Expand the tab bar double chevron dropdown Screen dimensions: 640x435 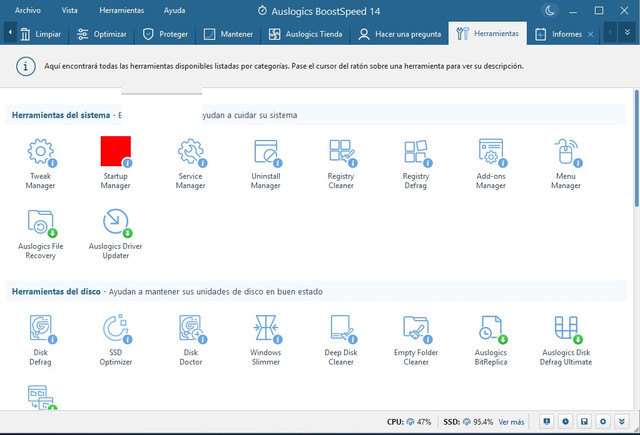pos(627,33)
